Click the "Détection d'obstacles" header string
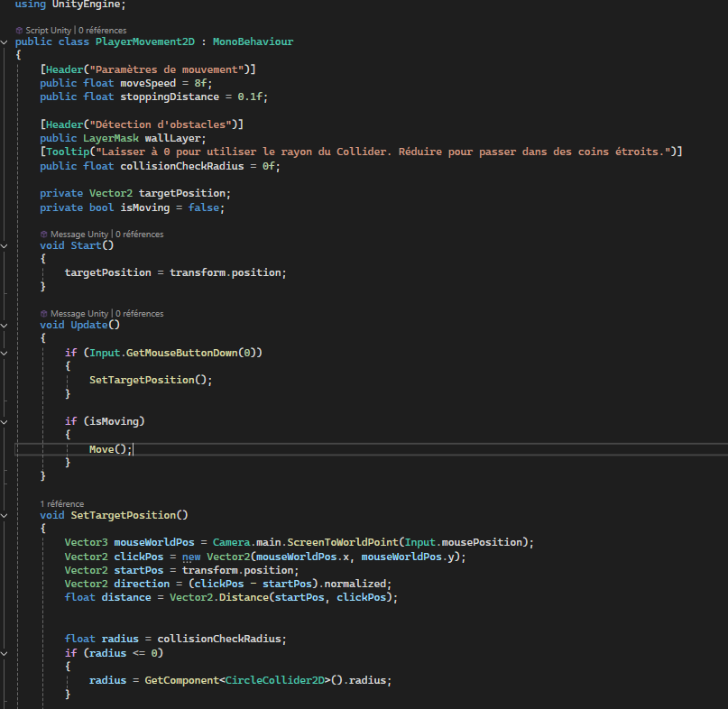This screenshot has height=709, width=728. click(x=161, y=124)
